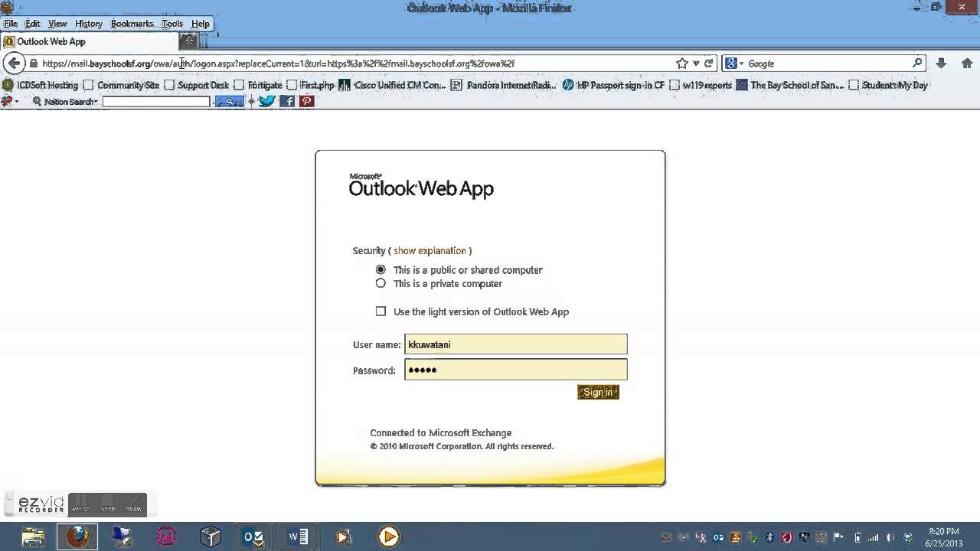Click the Google search magnifier icon
980x551 pixels.
click(917, 63)
